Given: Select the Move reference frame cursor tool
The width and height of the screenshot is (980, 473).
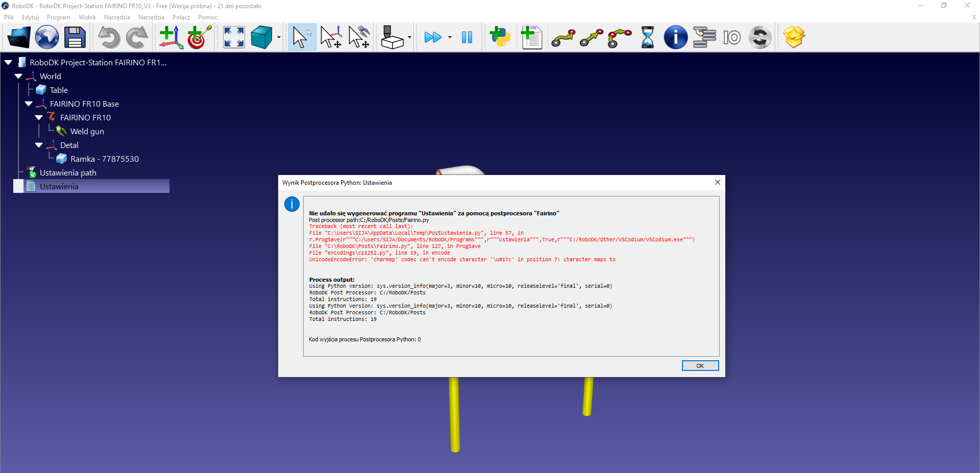Looking at the screenshot, I should point(331,37).
